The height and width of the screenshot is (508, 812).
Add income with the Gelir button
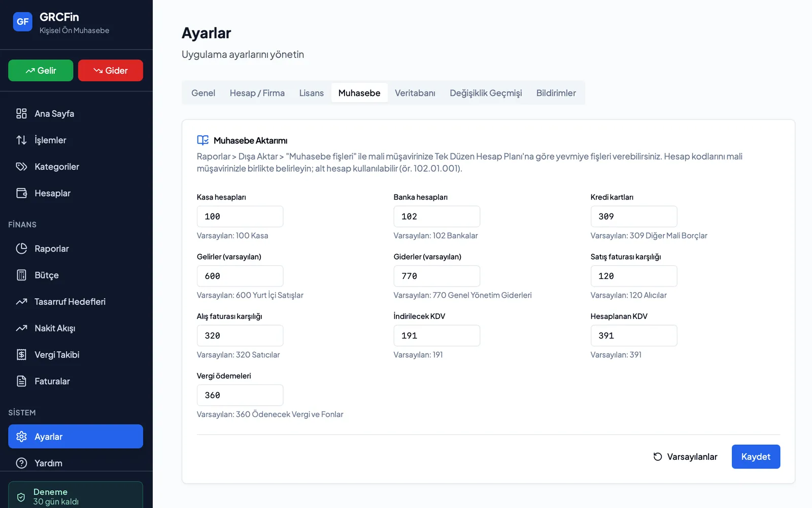41,71
